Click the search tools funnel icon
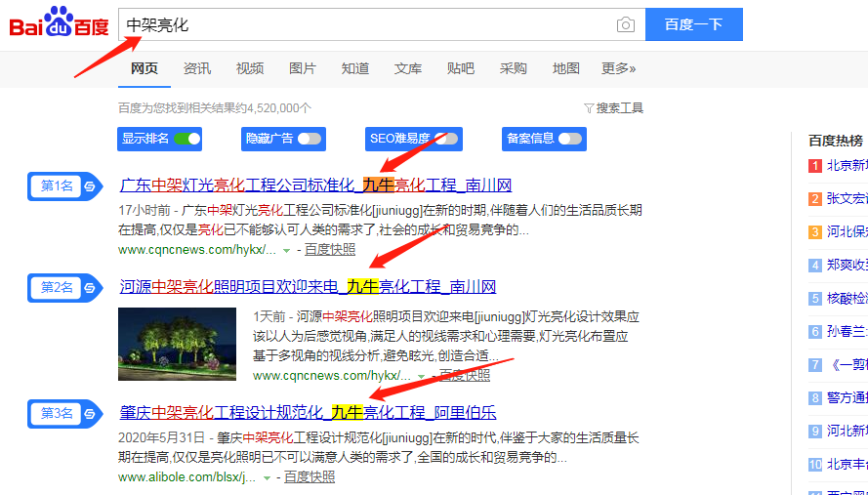The image size is (868, 495). point(589,108)
